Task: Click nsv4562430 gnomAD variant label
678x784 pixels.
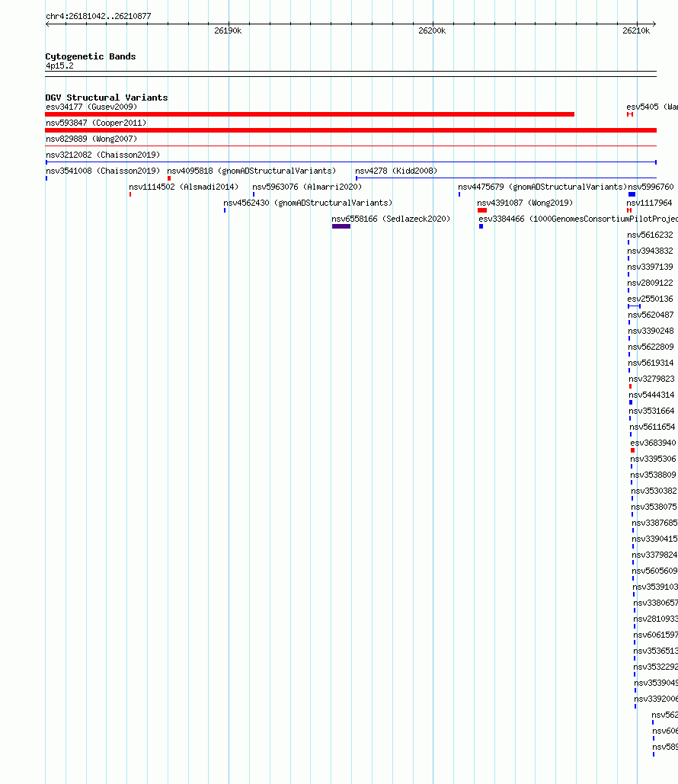Action: 308,203
